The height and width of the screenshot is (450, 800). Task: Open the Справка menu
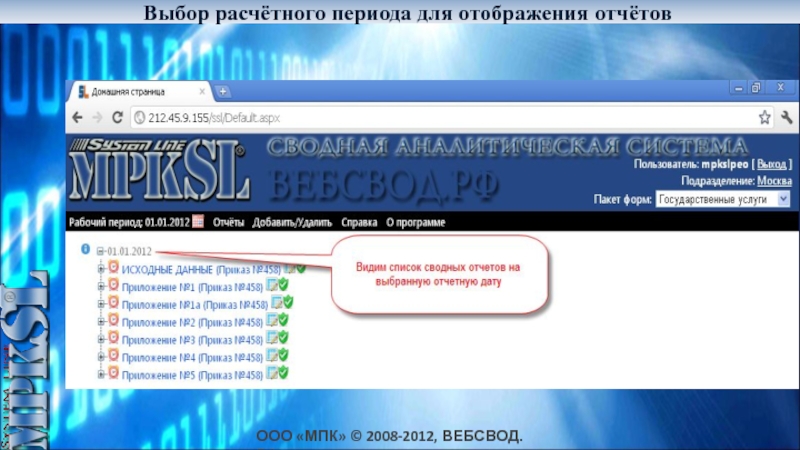(x=359, y=222)
